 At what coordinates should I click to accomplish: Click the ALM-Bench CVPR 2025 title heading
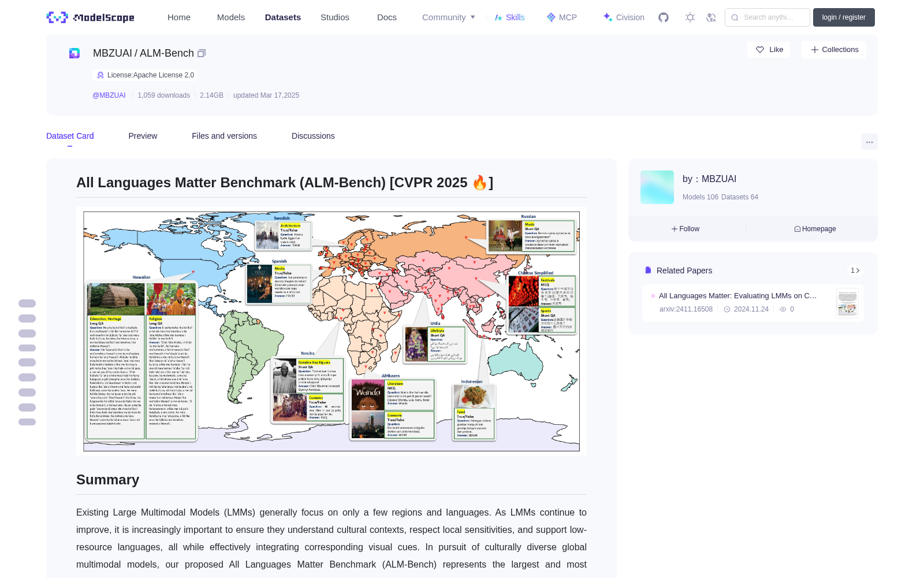pos(285,183)
